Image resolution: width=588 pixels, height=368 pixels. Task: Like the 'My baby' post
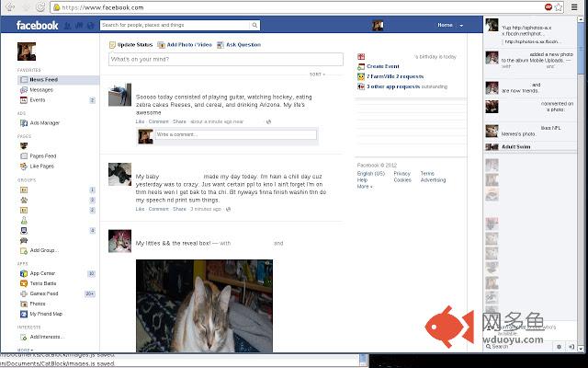(x=140, y=209)
